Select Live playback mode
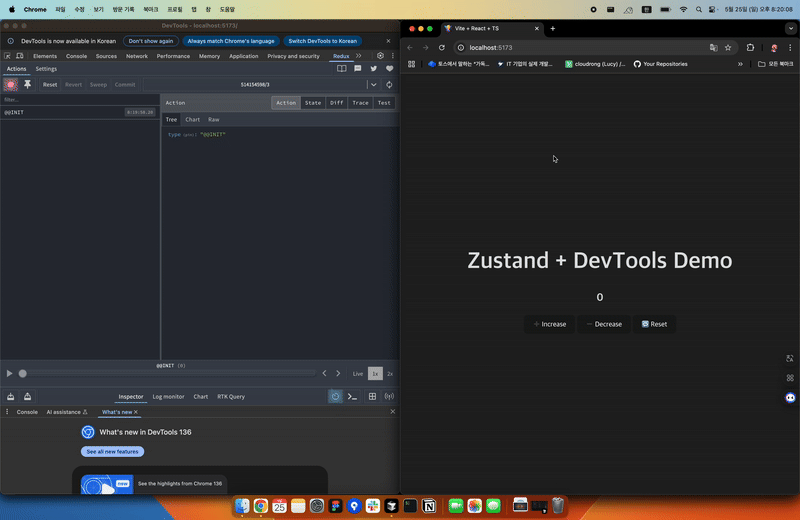The height and width of the screenshot is (520, 800). (358, 374)
